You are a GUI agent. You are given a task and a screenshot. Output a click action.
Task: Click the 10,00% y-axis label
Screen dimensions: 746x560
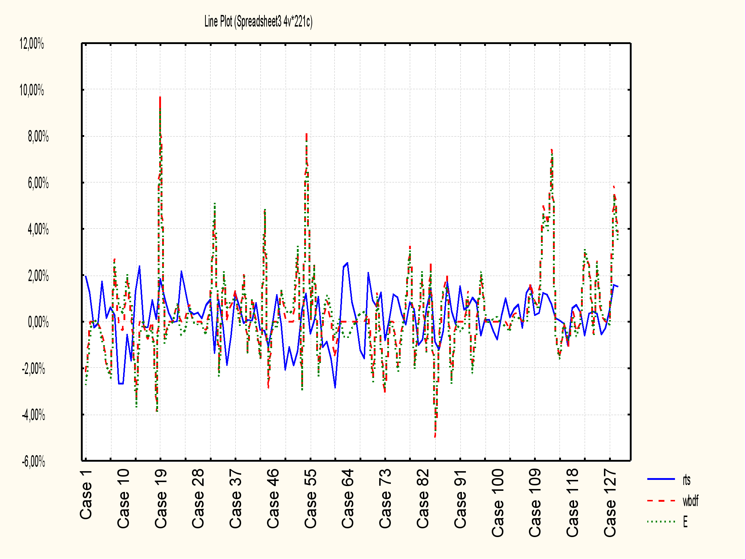pos(32,90)
